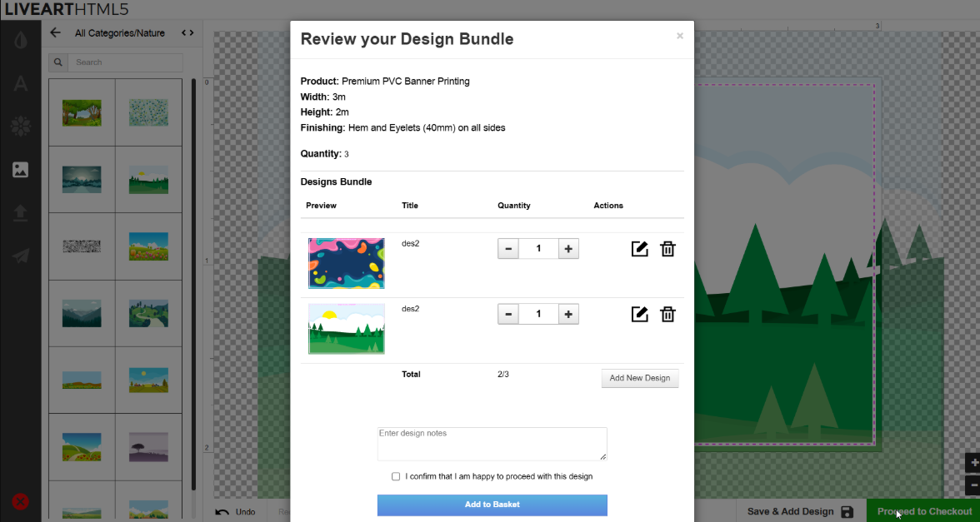Open the upload tool in sidebar
Screen dimensions: 980x522
(21, 213)
